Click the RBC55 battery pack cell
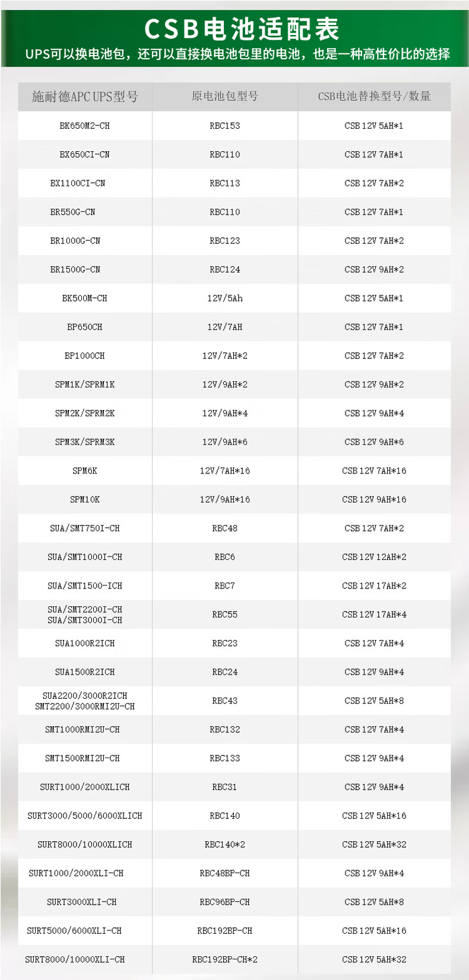 (224, 615)
